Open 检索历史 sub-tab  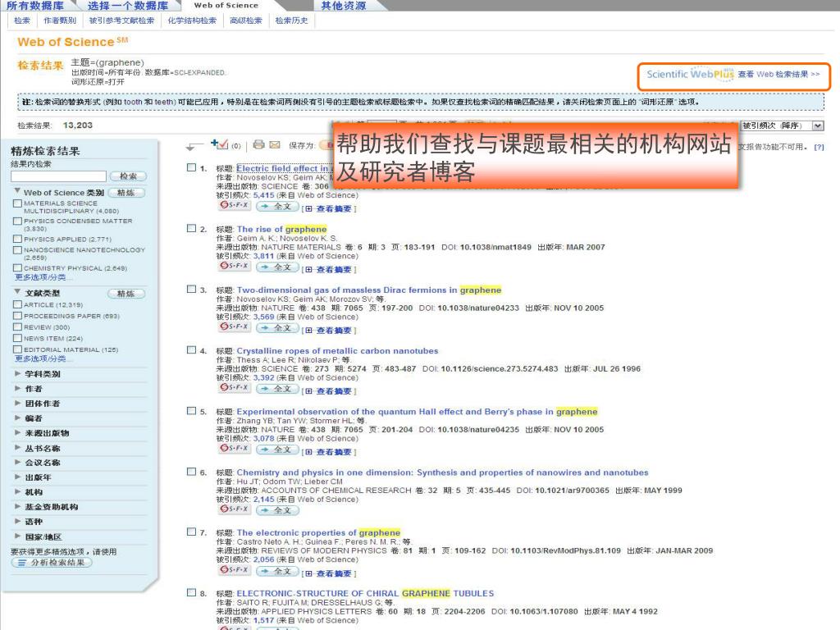pos(291,21)
